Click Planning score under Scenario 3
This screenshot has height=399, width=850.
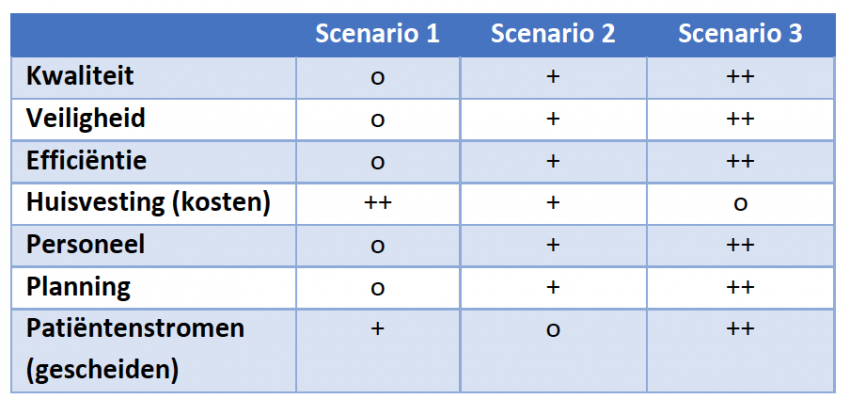pyautogui.click(x=740, y=287)
